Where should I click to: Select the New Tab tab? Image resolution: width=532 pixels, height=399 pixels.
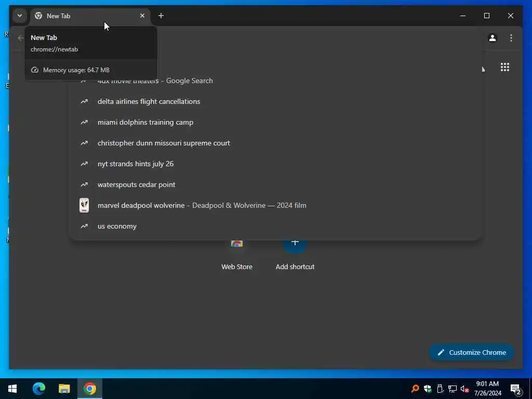[90, 16]
